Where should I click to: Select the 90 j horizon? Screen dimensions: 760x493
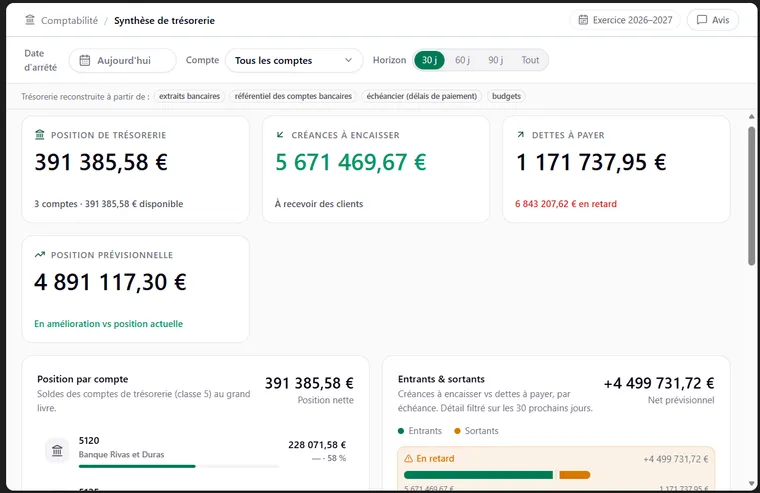click(495, 60)
